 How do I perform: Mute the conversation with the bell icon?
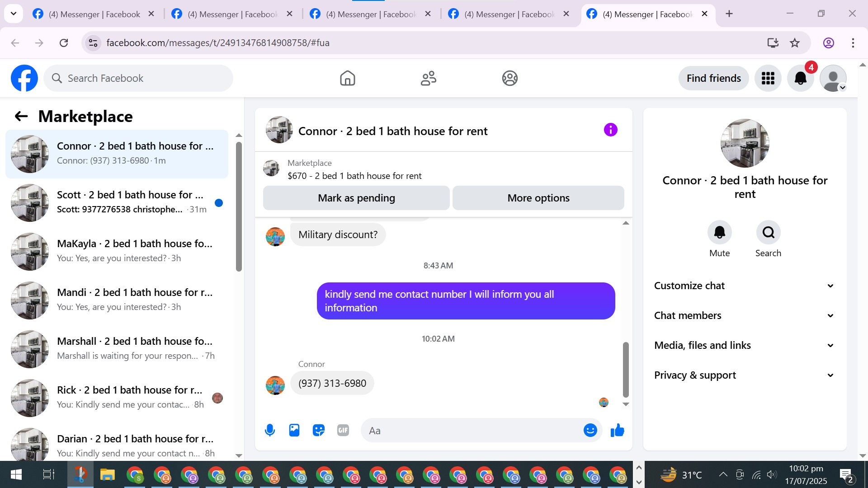click(719, 232)
